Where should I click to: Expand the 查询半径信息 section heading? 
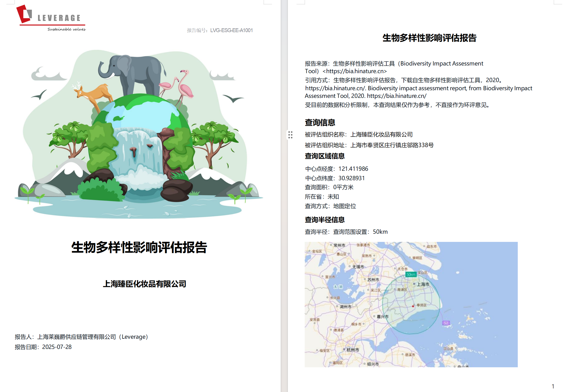(x=325, y=219)
